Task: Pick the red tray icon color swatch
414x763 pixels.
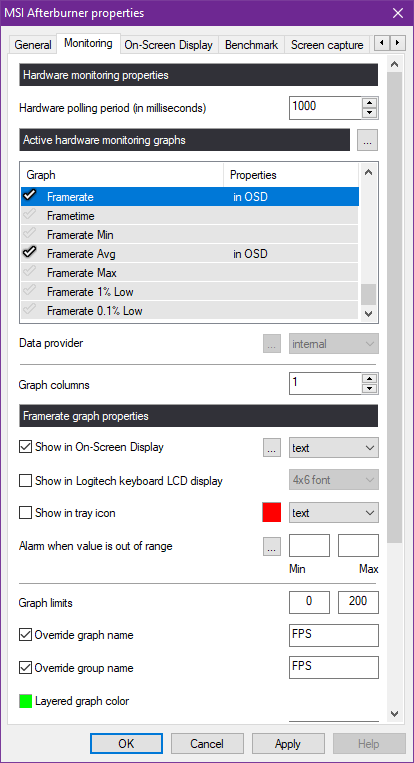Action: 272,513
